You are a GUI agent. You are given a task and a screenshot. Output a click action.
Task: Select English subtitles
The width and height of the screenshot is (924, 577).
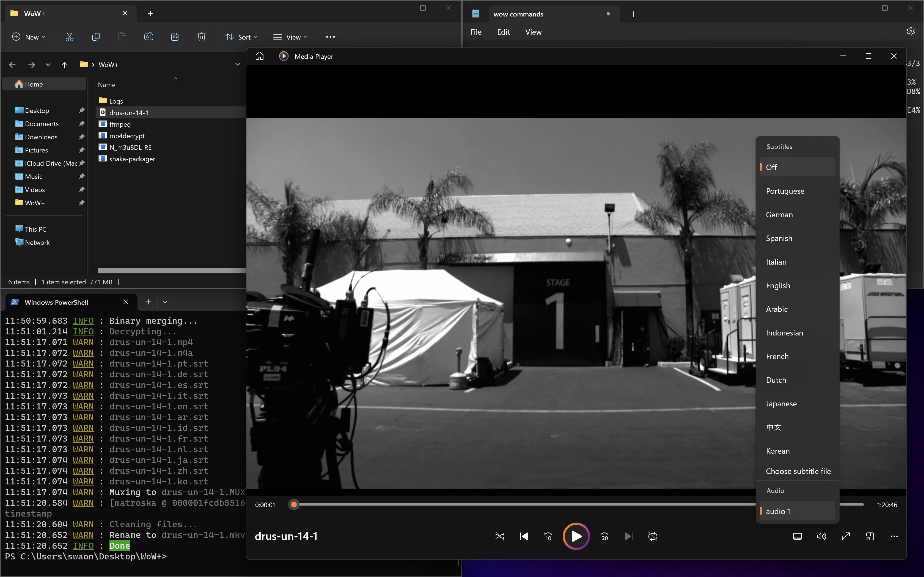click(x=778, y=285)
